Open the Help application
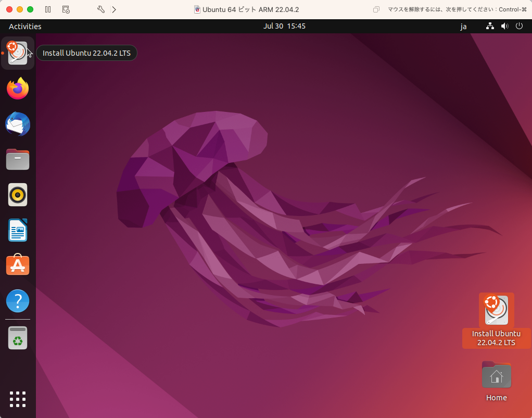Image resolution: width=532 pixels, height=418 pixels. click(18, 300)
